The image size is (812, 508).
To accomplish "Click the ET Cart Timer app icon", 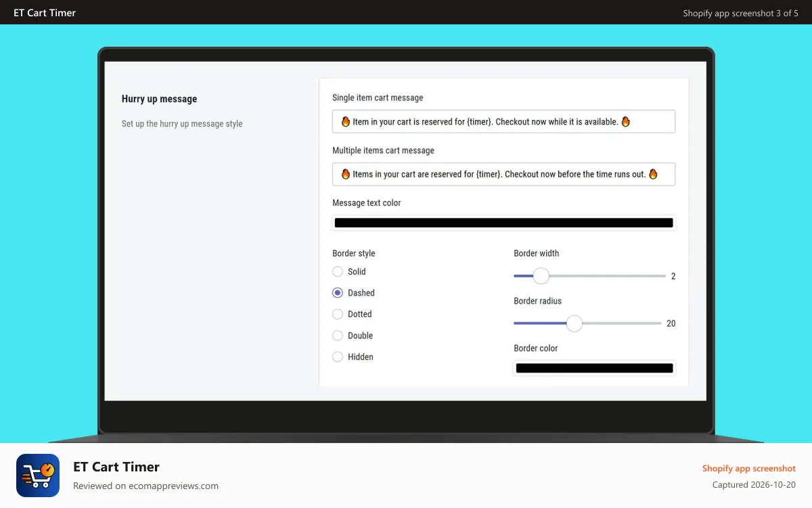I will (x=38, y=475).
